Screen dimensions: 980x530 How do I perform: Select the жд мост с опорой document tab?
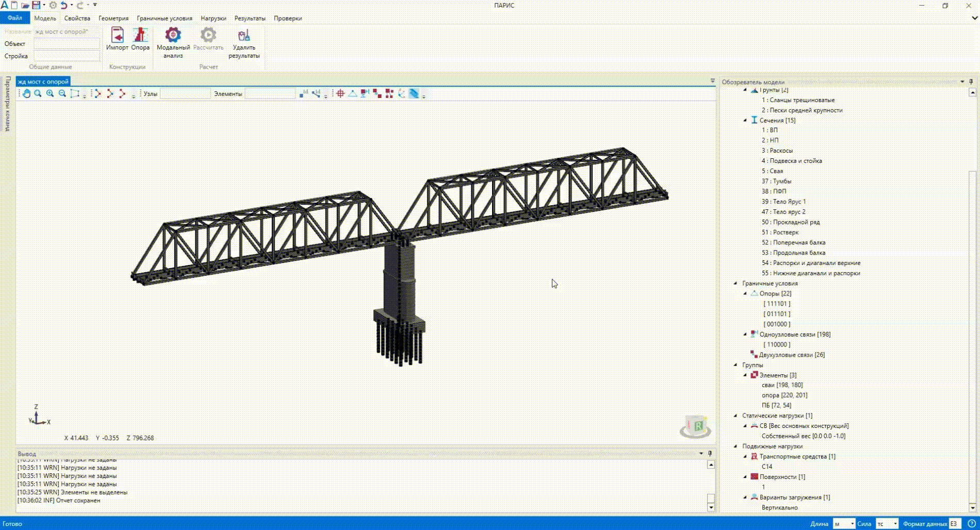tap(43, 81)
